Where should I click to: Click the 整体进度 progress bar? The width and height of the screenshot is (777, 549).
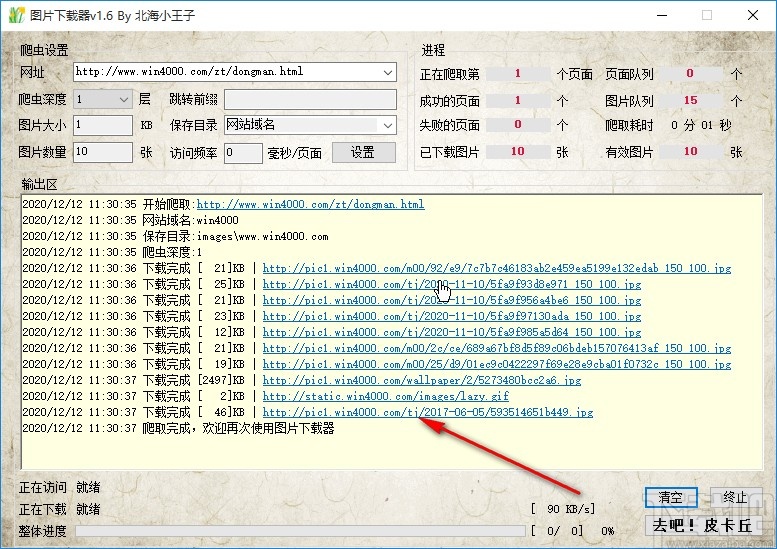coord(300,531)
